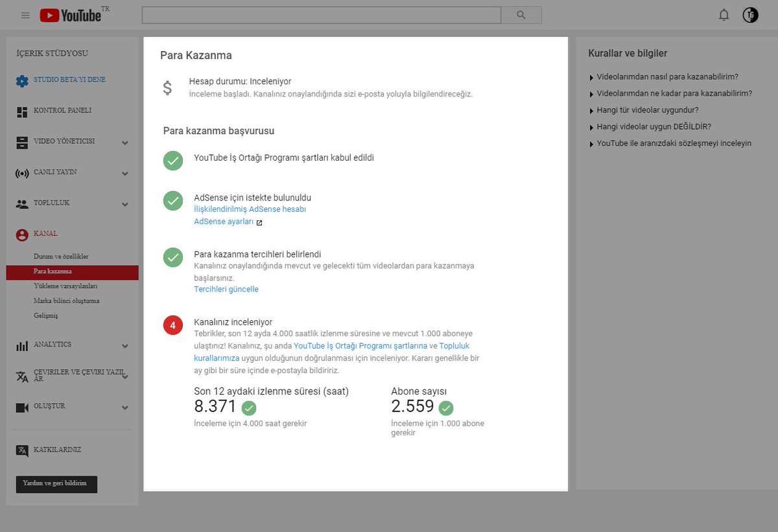
Task: Click 'Kanalınız inceleniyor' step title
Action: (x=233, y=322)
